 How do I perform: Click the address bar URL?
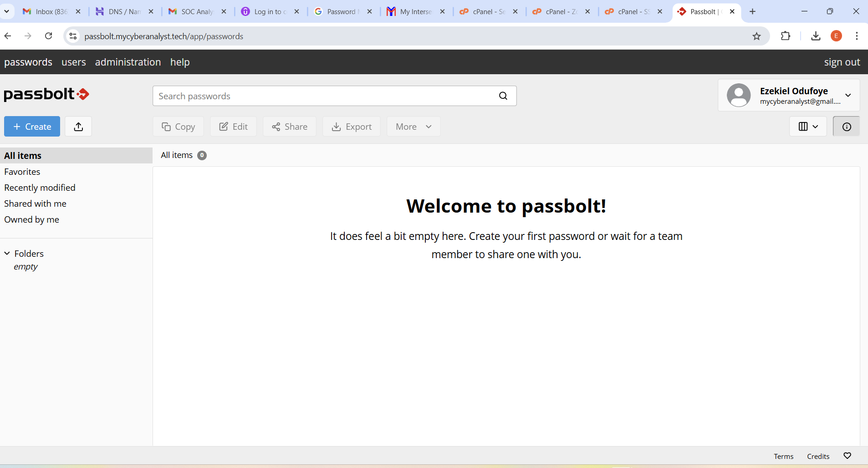(163, 36)
